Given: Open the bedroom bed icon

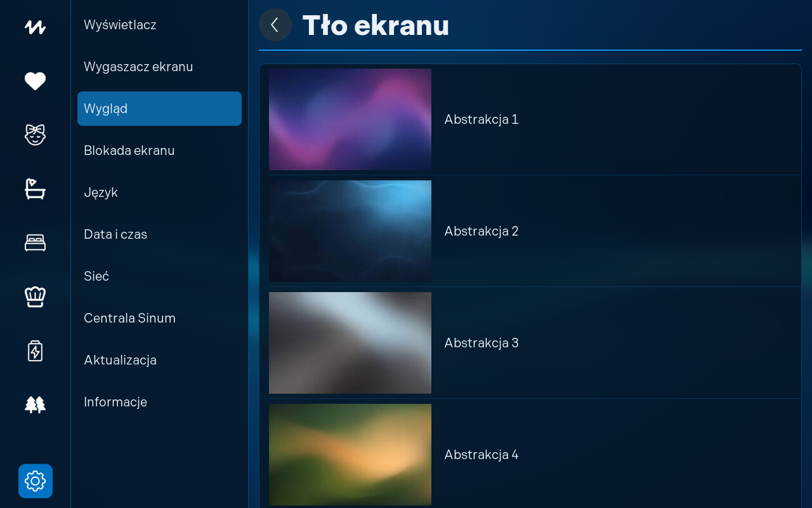Looking at the screenshot, I should coord(35,243).
